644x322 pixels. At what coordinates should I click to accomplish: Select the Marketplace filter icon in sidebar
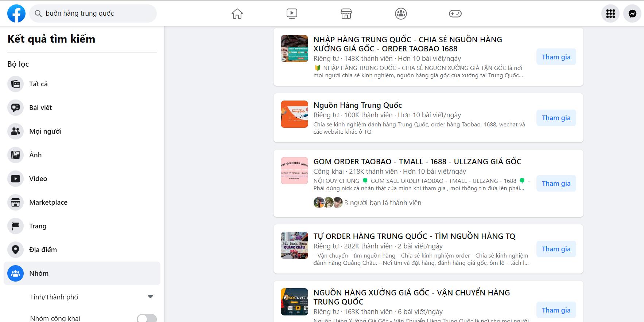(15, 203)
